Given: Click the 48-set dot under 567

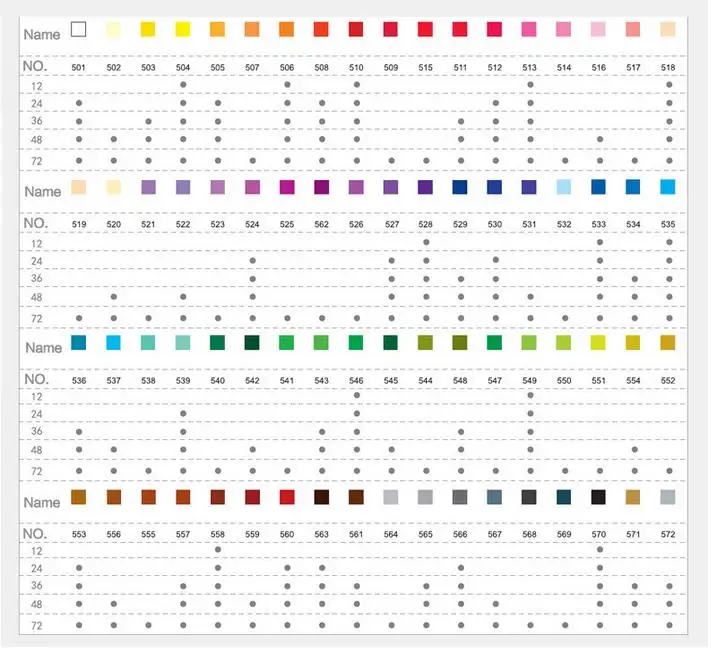Looking at the screenshot, I should pos(496,604).
